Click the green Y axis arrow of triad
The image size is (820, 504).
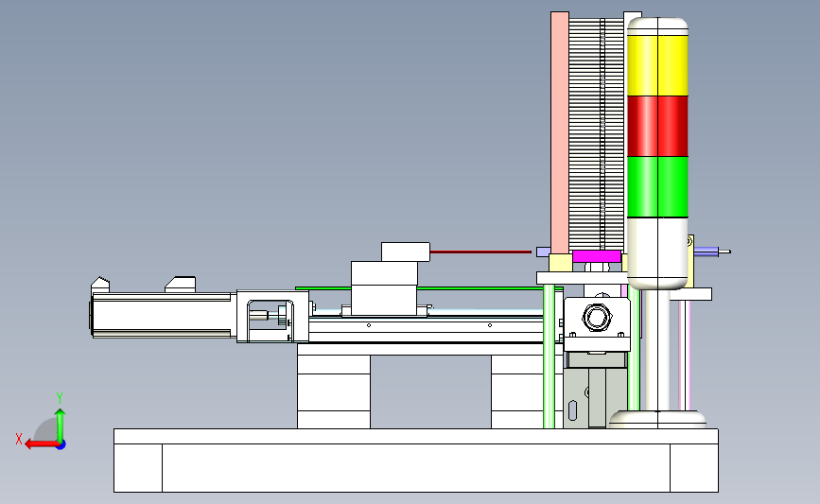tap(61, 426)
